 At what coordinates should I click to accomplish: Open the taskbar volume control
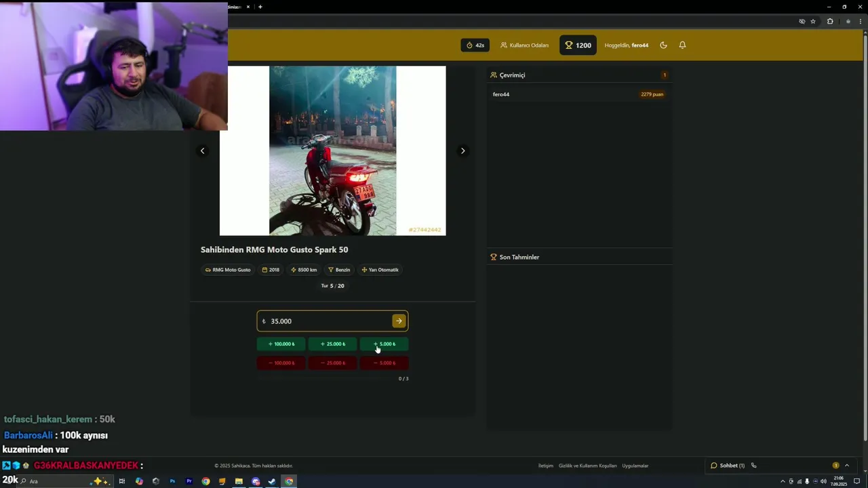(823, 481)
